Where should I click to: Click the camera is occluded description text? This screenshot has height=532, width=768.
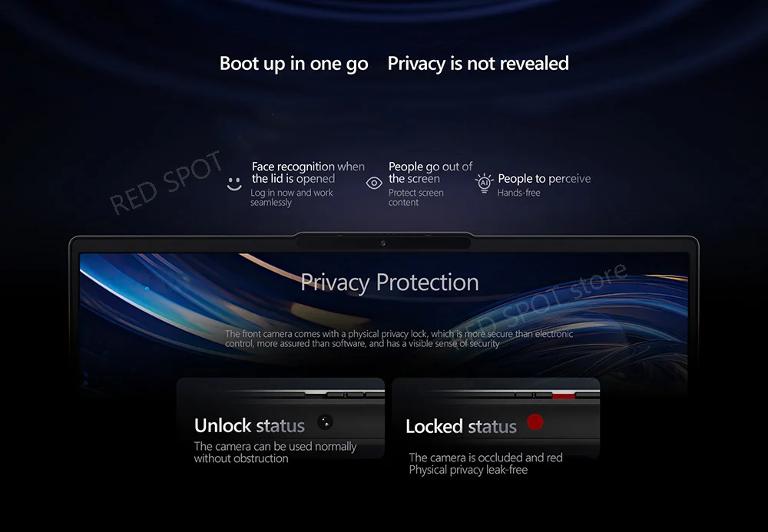pos(485,464)
